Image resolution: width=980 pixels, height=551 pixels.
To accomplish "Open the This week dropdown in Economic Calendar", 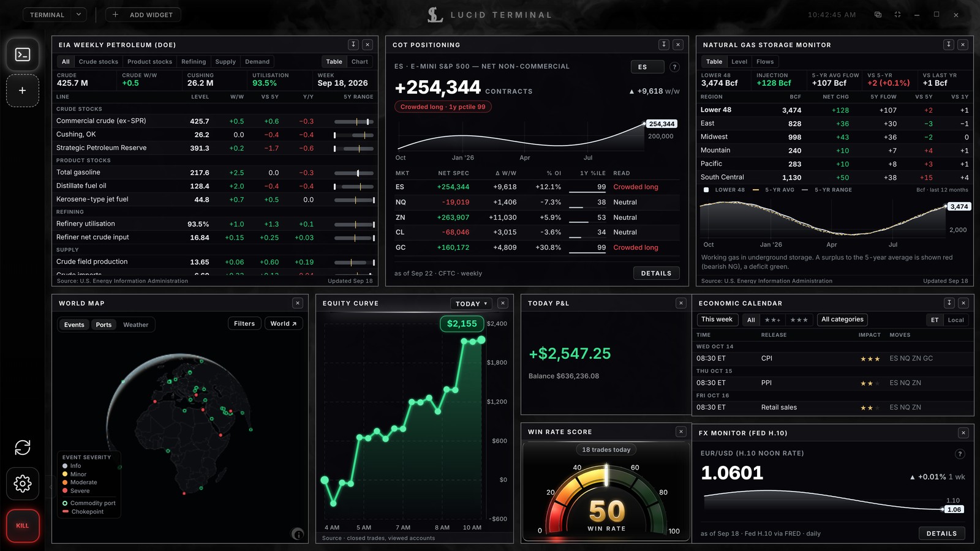I will coord(717,320).
